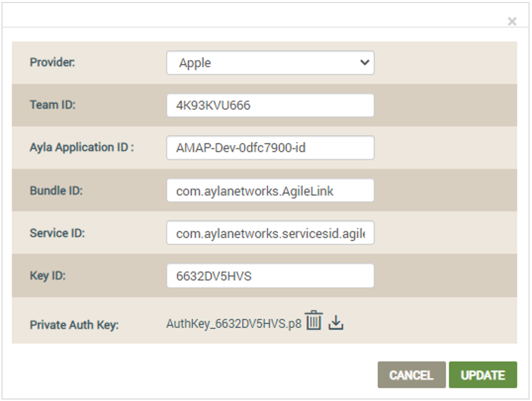Click the chevron arrow in the Provider select
532x401 pixels.
(364, 63)
